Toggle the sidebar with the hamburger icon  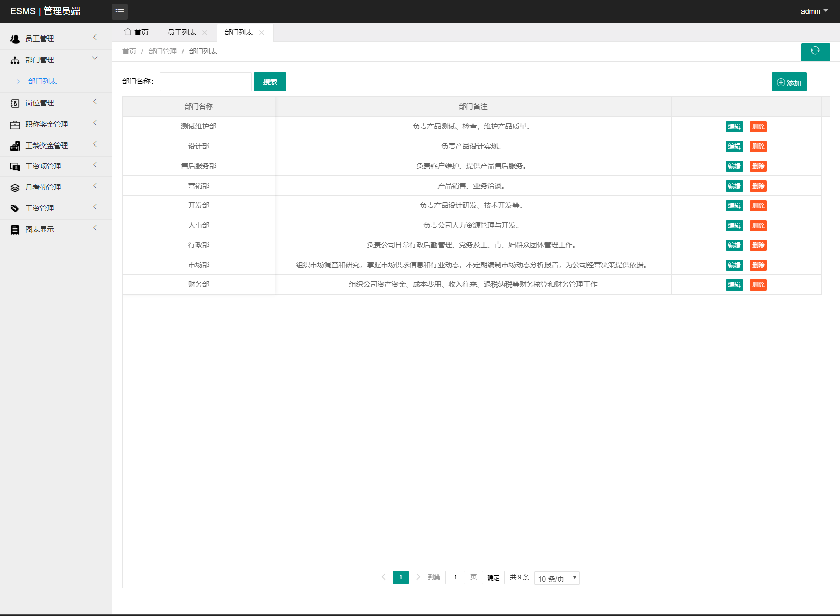tap(120, 11)
